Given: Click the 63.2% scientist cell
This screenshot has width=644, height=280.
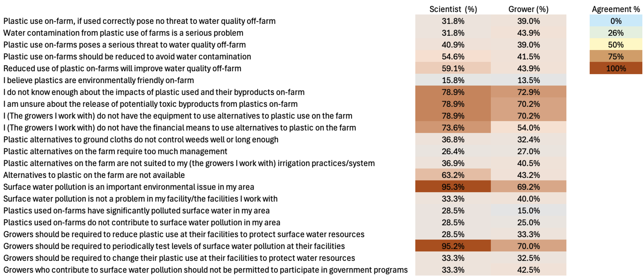Looking at the screenshot, I should click(453, 175).
